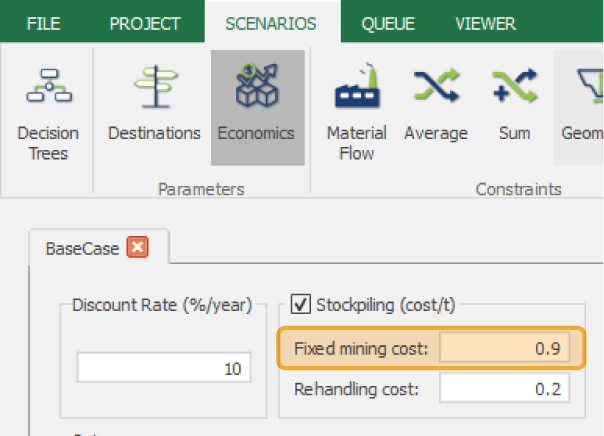This screenshot has height=436, width=604.
Task: Click the Fixed mining cost label
Action: tap(361, 349)
